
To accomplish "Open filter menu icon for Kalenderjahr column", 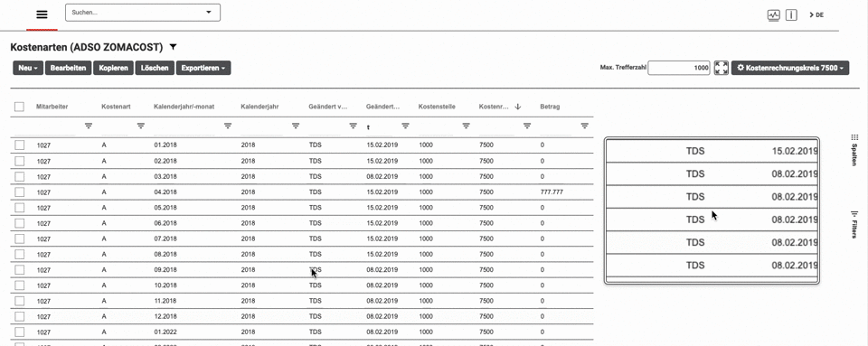I will pyautogui.click(x=296, y=126).
